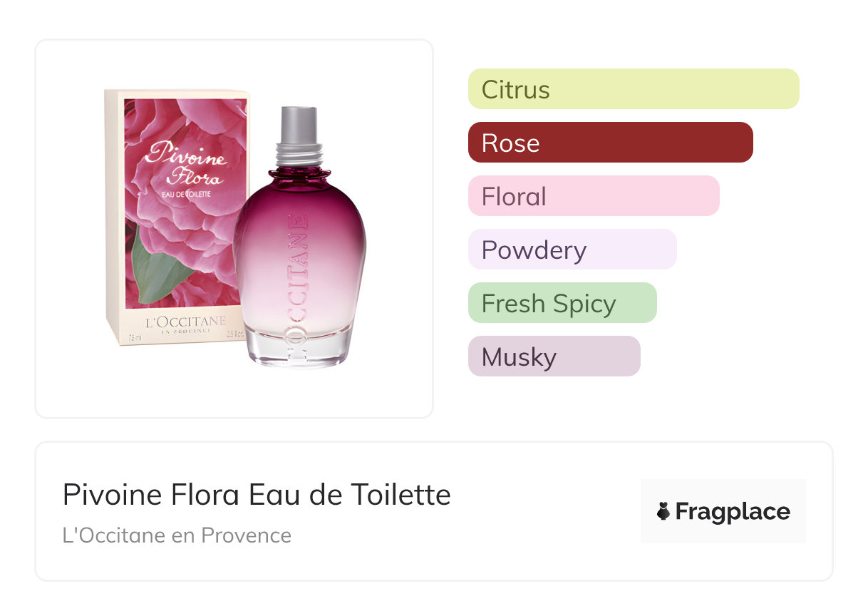Click the Fragplace logo text
Viewport: 868px width, 616px height.
733,511
